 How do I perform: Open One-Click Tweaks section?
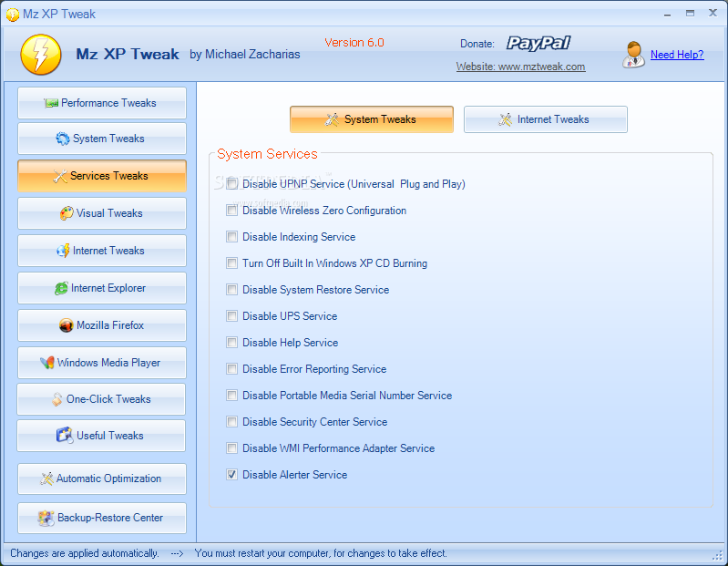coord(101,399)
